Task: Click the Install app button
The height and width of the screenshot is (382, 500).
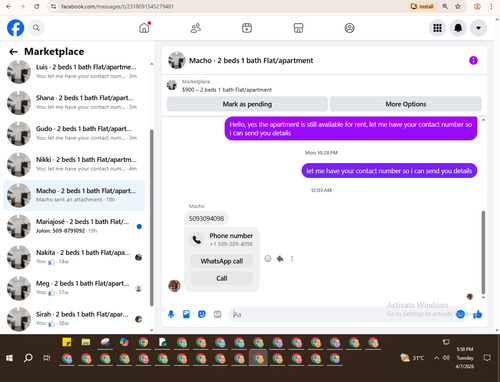Action: coord(422,6)
